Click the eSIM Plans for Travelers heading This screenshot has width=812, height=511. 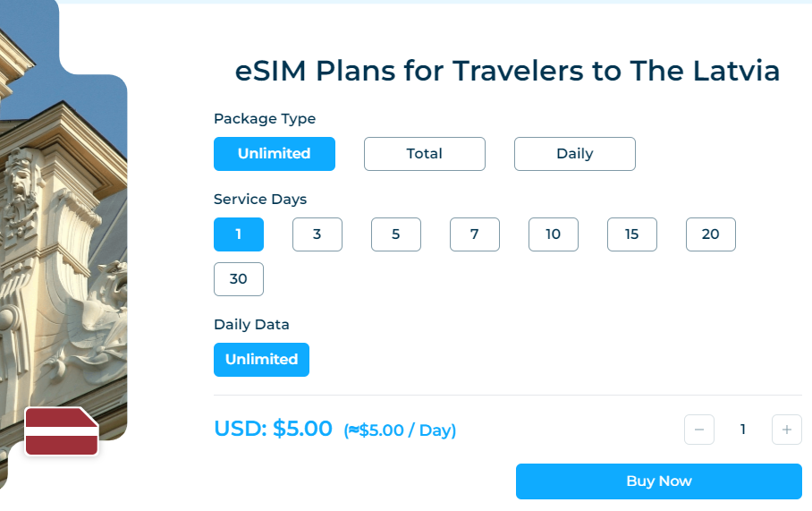point(507,72)
